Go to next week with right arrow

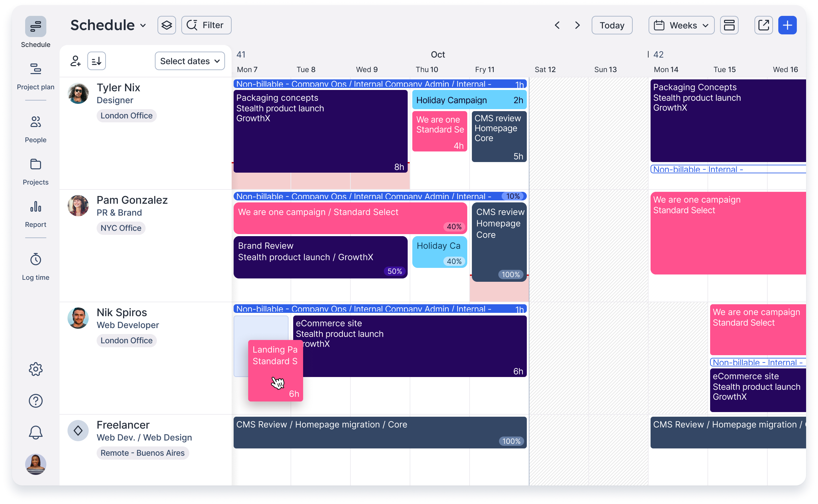tap(577, 25)
